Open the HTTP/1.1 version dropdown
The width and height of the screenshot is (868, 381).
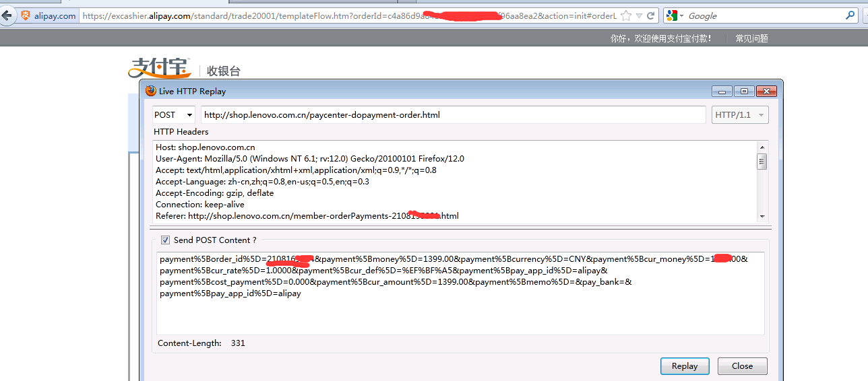click(740, 115)
